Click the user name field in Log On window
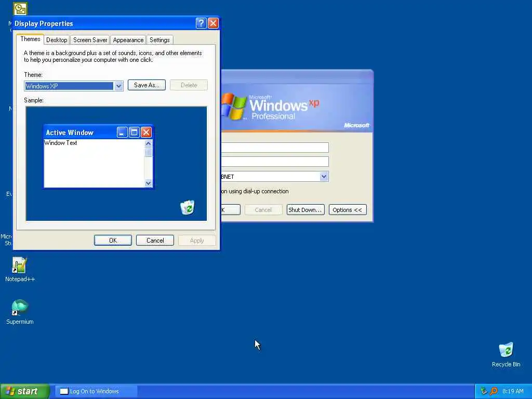The image size is (532, 399). click(x=275, y=148)
